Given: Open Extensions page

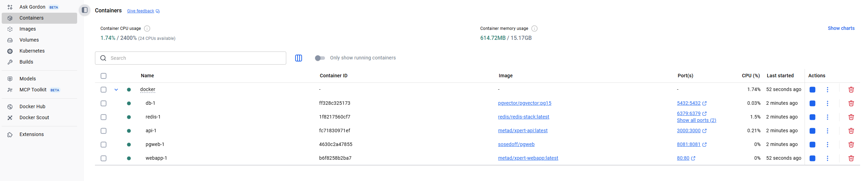Looking at the screenshot, I should coord(39,134).
